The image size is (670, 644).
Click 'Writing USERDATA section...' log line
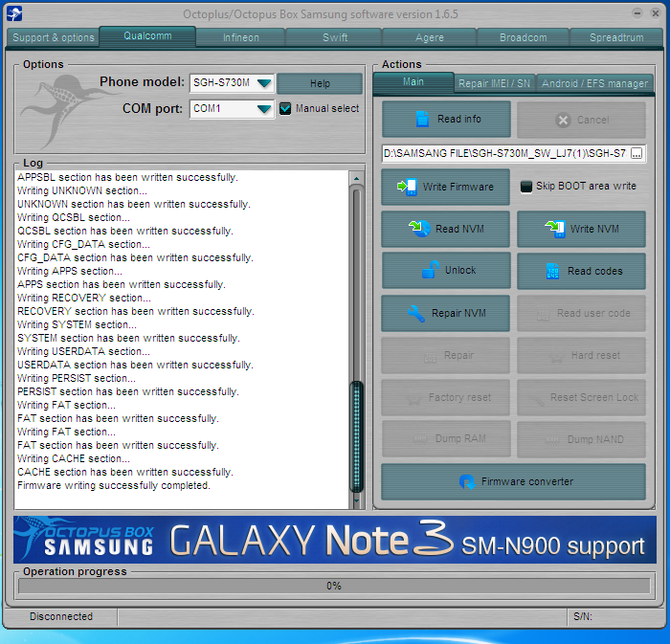83,351
